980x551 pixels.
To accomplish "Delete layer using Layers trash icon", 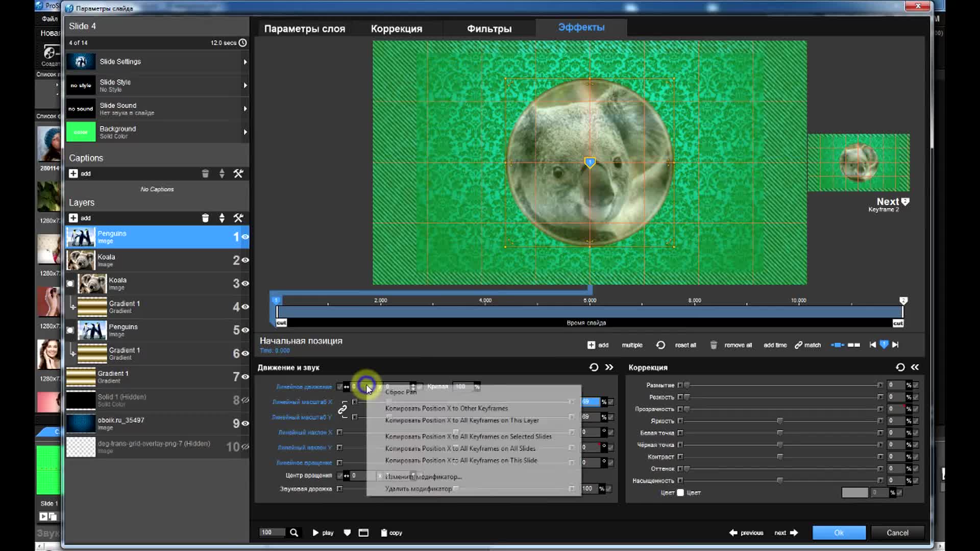I will [x=205, y=218].
